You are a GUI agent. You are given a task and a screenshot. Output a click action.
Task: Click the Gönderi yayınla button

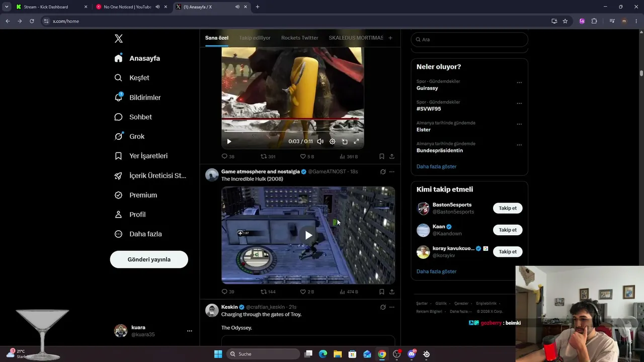149,259
